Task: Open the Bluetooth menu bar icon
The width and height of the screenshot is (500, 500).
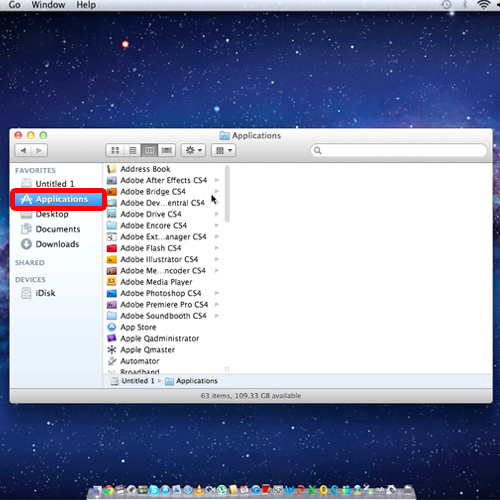Action: pyautogui.click(x=465, y=4)
